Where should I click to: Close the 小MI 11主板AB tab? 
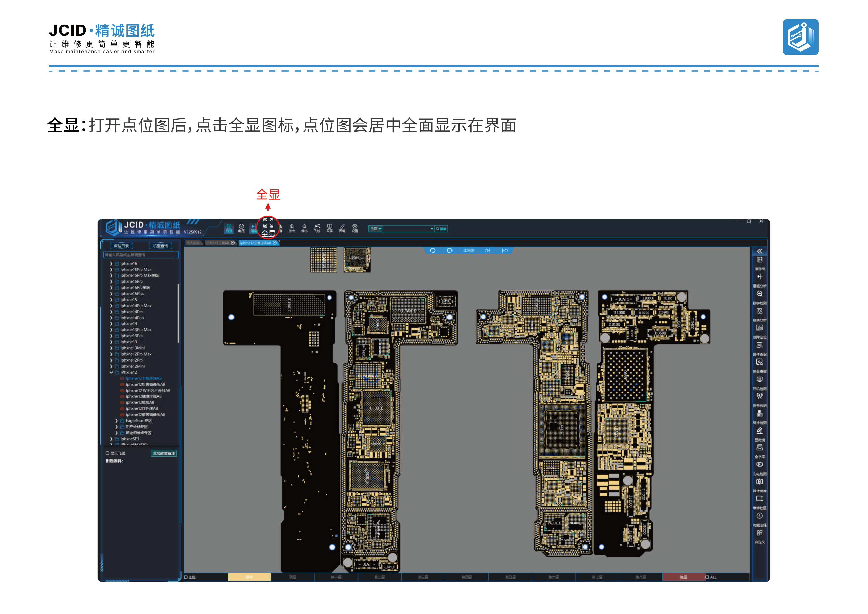pyautogui.click(x=233, y=243)
